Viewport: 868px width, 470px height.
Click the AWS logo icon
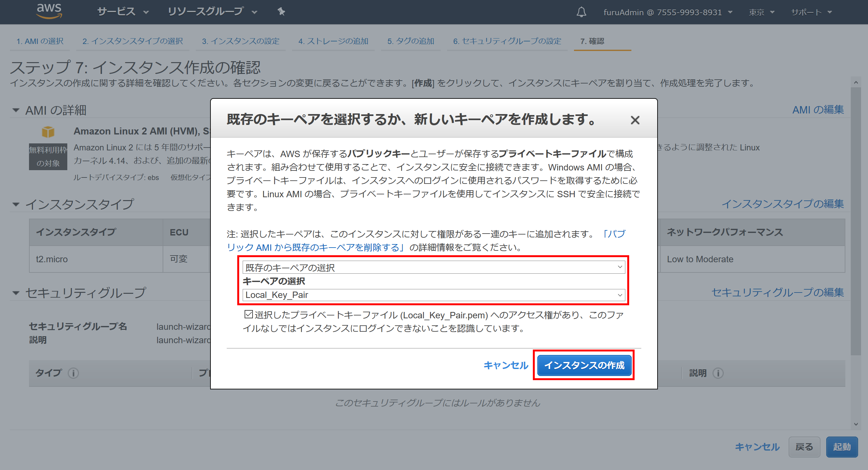[x=49, y=11]
